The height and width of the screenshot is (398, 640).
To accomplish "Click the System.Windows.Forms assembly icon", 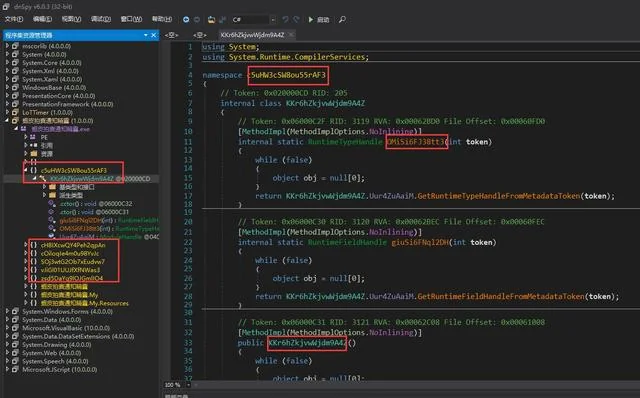I will (x=16, y=311).
